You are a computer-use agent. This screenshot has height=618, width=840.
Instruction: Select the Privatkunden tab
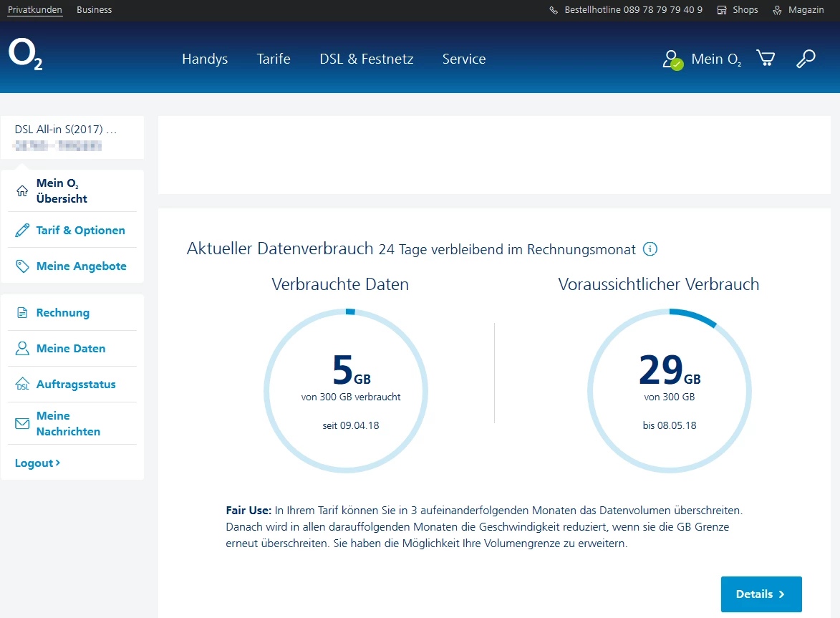(x=35, y=9)
